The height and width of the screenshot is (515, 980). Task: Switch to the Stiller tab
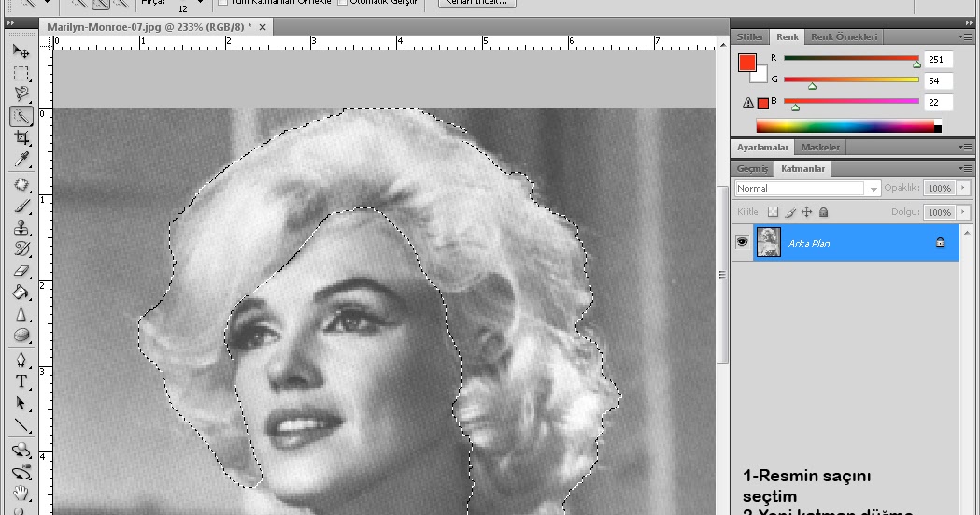pyautogui.click(x=750, y=36)
